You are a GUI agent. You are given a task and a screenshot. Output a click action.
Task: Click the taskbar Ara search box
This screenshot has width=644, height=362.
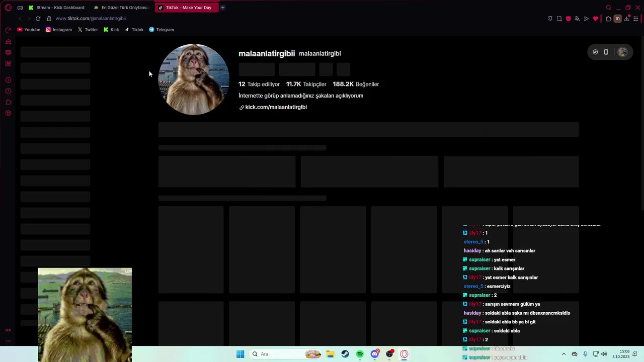click(285, 354)
